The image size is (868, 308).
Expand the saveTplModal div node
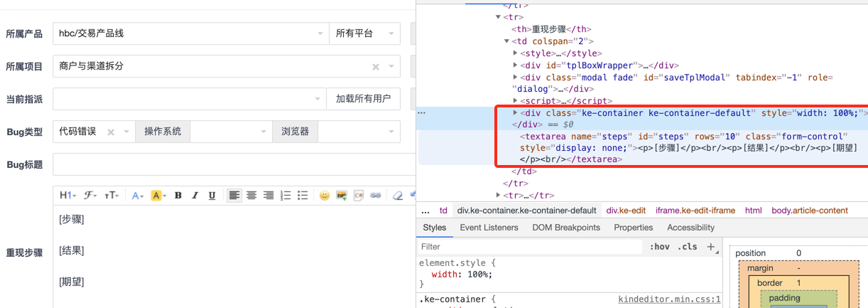coord(516,78)
